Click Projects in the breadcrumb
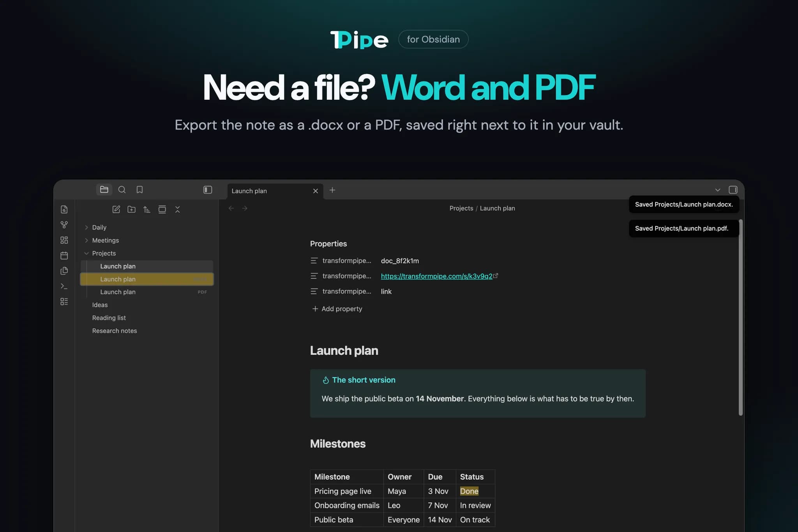The height and width of the screenshot is (532, 798). (461, 208)
